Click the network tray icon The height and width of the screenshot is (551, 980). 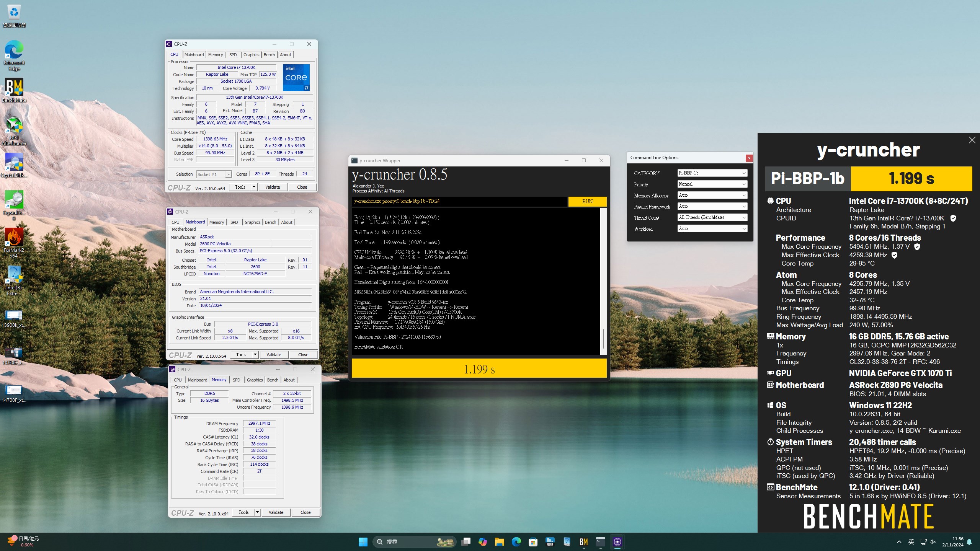(x=923, y=542)
